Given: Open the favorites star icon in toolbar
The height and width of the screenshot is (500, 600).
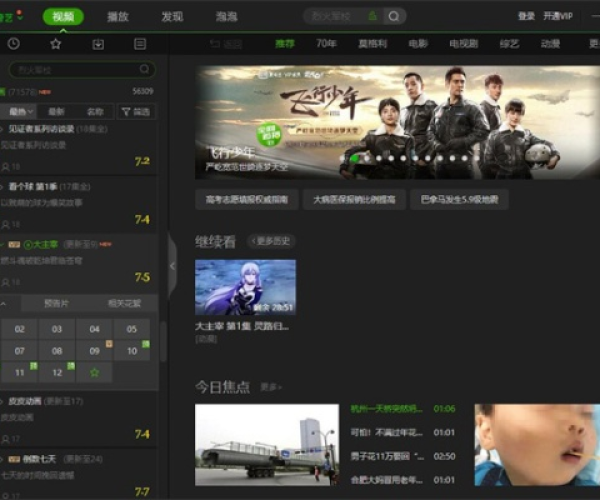Looking at the screenshot, I should pos(56,44).
